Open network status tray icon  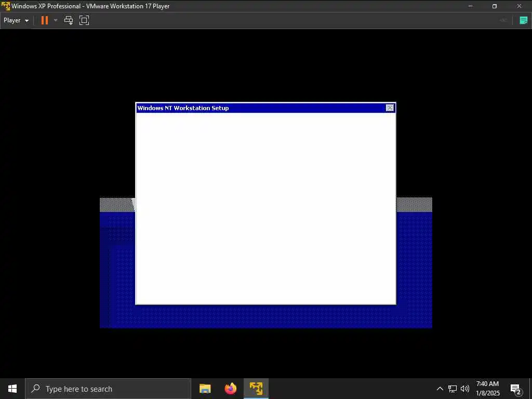[x=453, y=389]
